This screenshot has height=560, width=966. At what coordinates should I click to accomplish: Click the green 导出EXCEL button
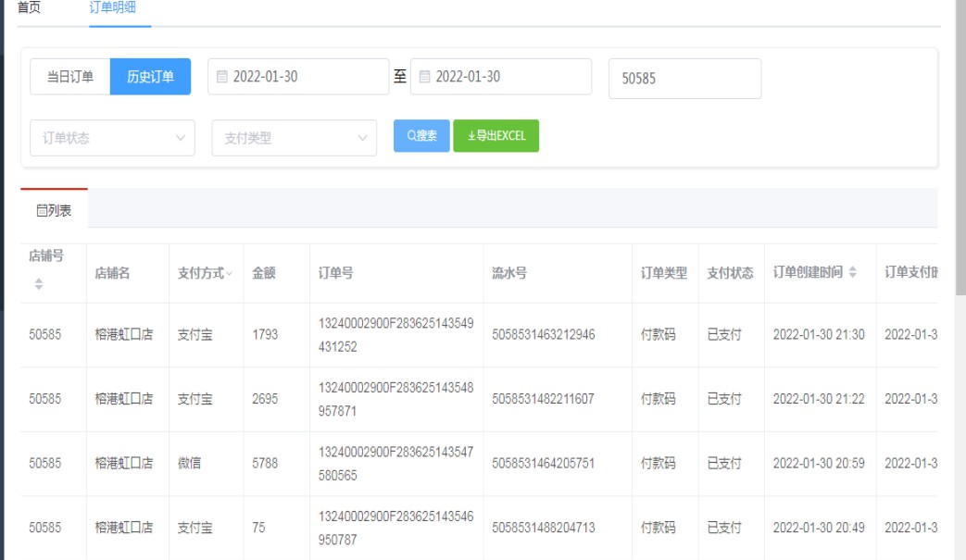[x=496, y=136]
